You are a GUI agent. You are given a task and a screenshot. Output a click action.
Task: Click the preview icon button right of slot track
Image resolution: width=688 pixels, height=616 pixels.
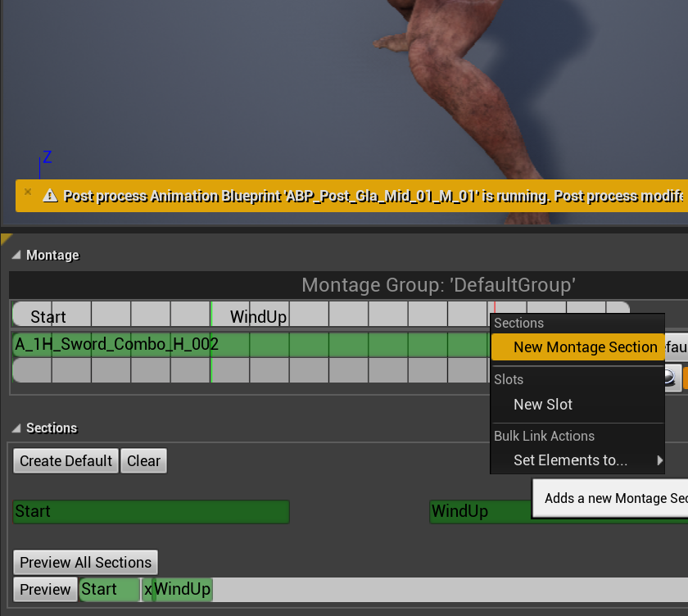[x=671, y=377]
